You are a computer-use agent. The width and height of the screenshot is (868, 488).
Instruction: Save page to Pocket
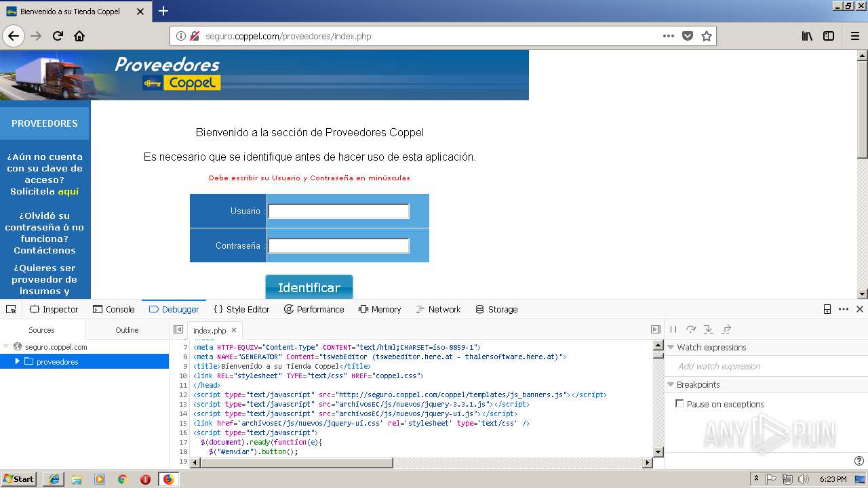687,36
